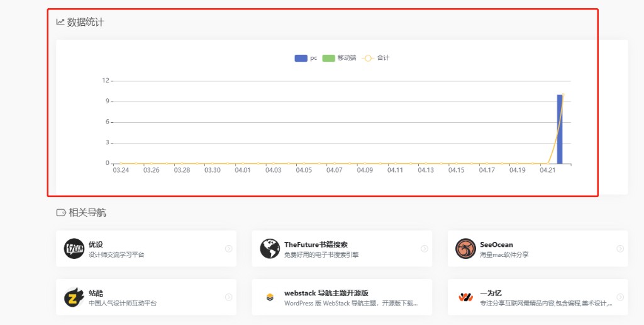Click arrow icon on SeeOcean card
Viewport: 644px width, 325px height.
point(620,249)
